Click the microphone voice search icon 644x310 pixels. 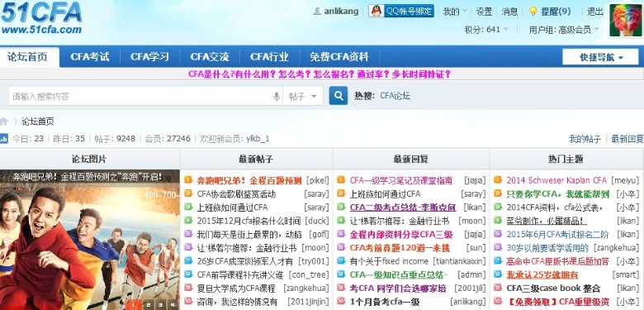(277, 97)
